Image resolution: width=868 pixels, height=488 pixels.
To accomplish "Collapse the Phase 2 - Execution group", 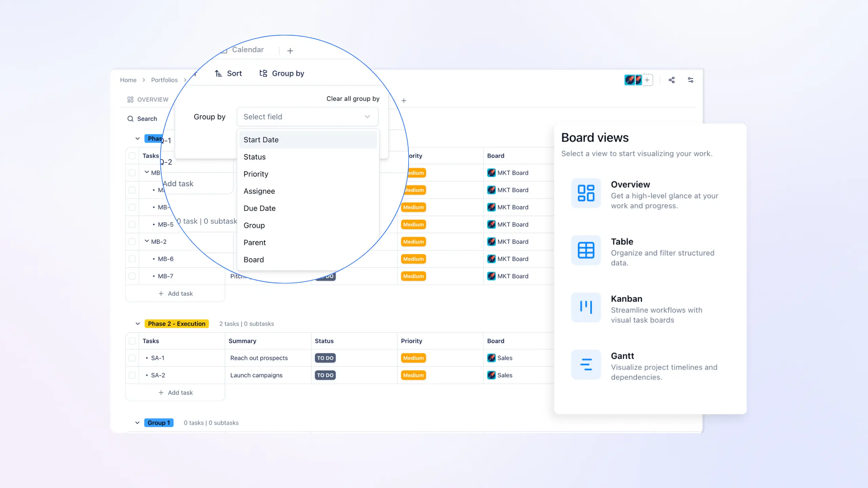I will (137, 324).
